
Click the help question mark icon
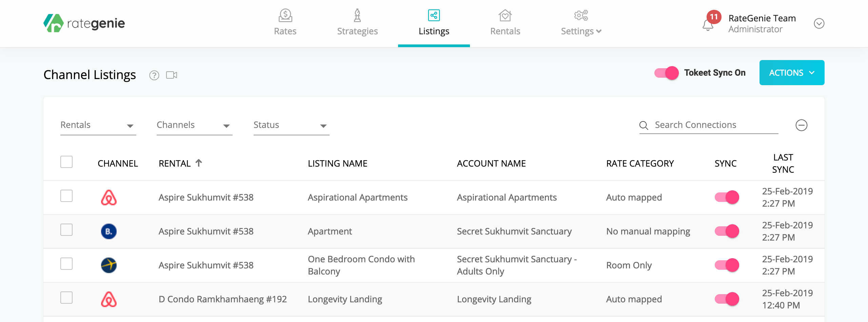(x=154, y=75)
